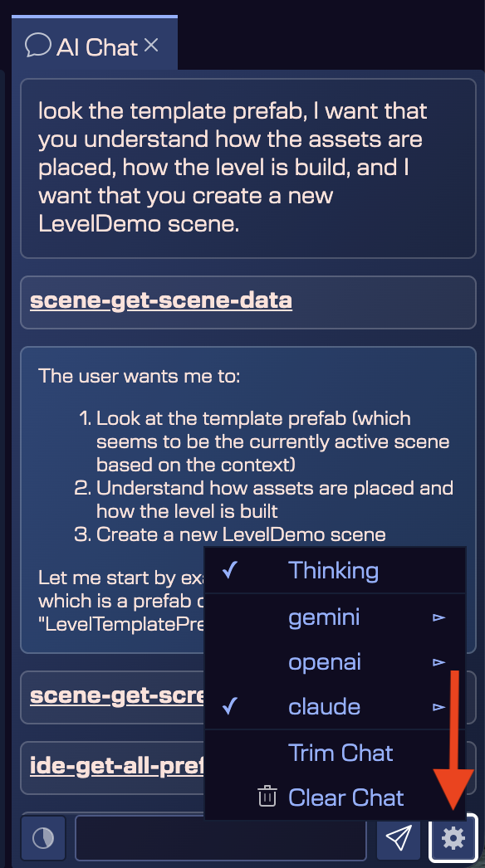The width and height of the screenshot is (485, 868).
Task: Toggle claude on via its checkmark
Action: 231,706
